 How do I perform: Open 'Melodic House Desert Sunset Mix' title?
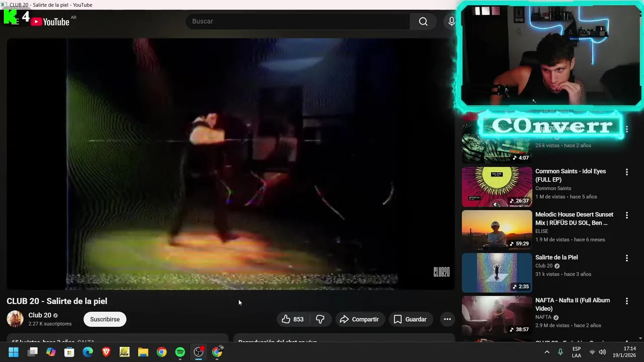click(x=574, y=219)
